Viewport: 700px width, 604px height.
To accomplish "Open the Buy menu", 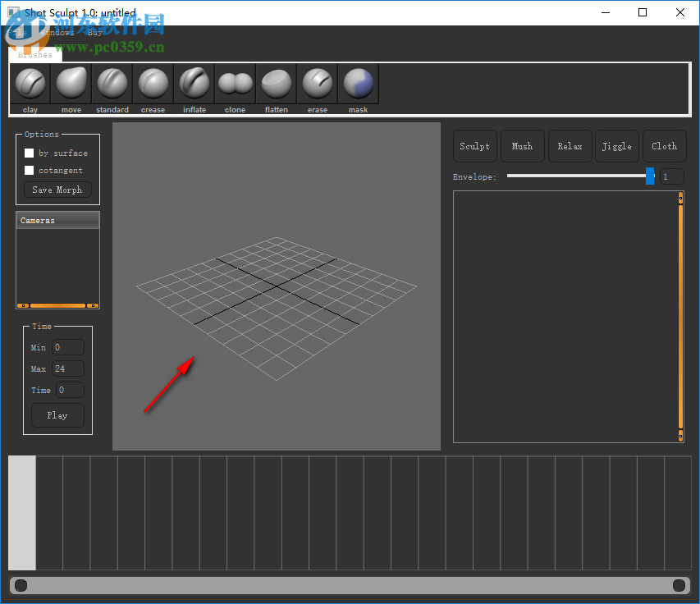I will (x=95, y=33).
